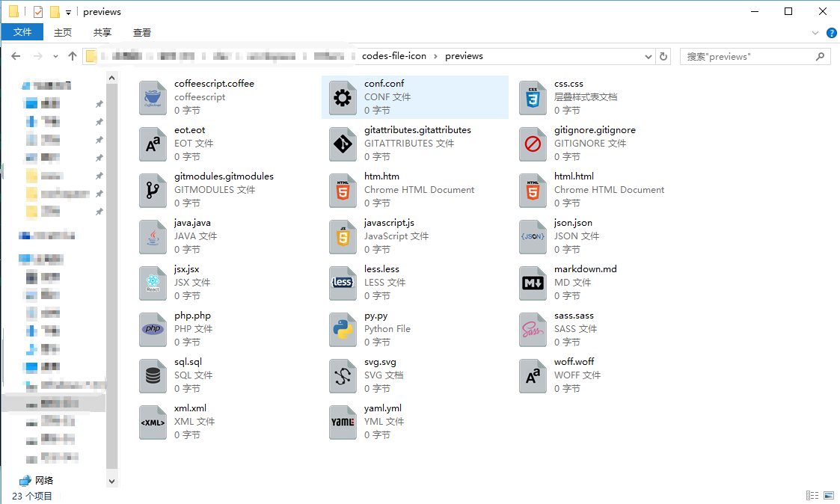Select the htm.htm HTML5 icon
The image size is (840, 504).
point(343,190)
